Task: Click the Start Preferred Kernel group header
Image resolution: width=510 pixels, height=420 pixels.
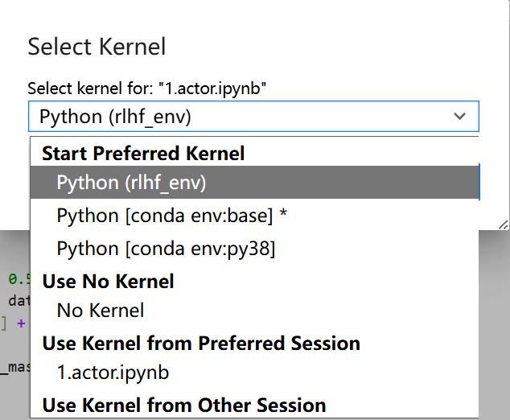Action: click(x=143, y=153)
